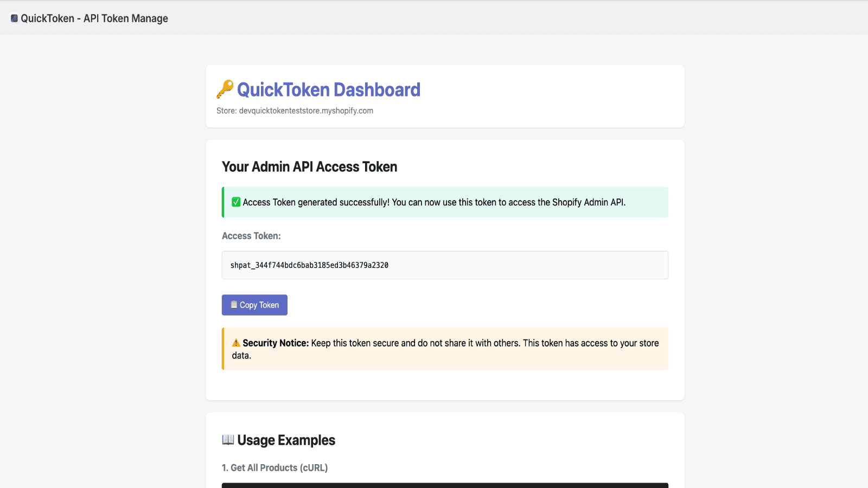Click the Your Admin API Access Token heading
868x488 pixels.
(x=309, y=166)
